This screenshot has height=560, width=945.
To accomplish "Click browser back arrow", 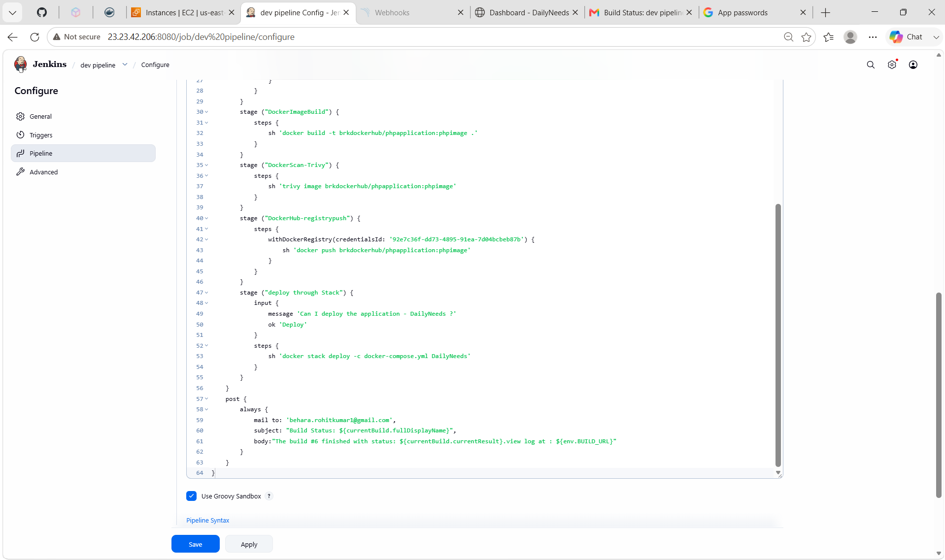I will [13, 37].
